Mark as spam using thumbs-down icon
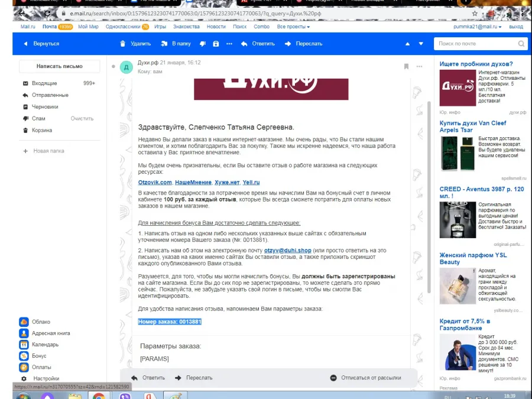 203,44
